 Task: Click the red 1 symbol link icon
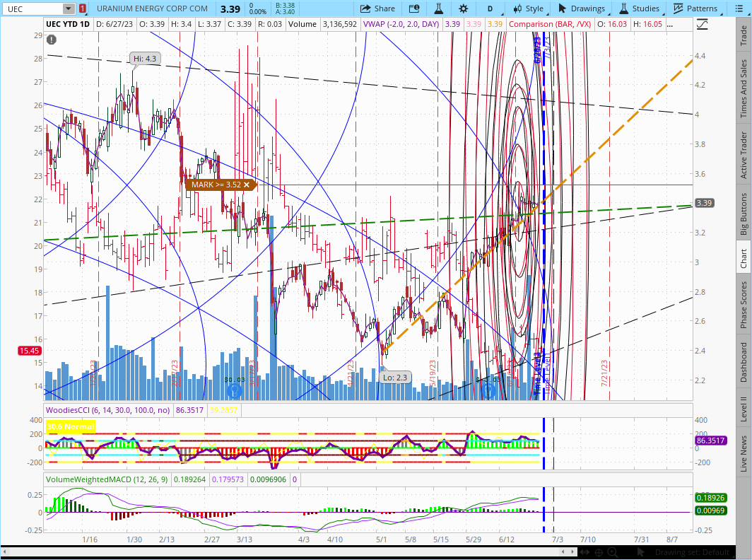point(83,8)
